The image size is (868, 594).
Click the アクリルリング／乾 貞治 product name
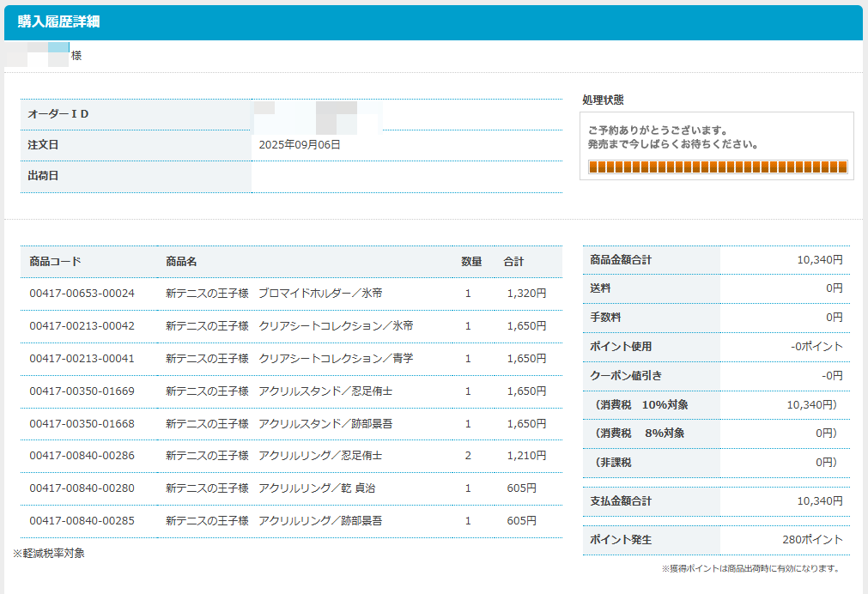click(270, 488)
